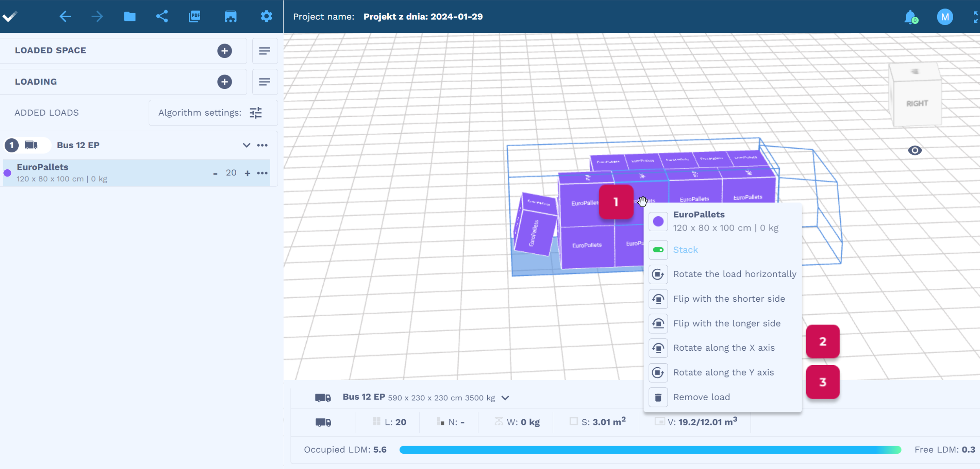The image size is (980, 469).
Task: Click the plus button next to LOADED SPACE
Action: click(x=224, y=51)
